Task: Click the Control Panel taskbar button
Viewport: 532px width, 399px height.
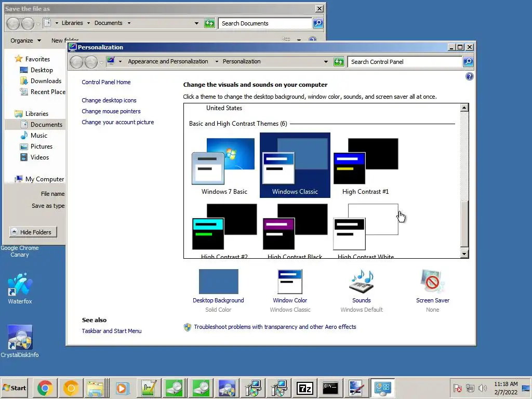Action: point(382,388)
